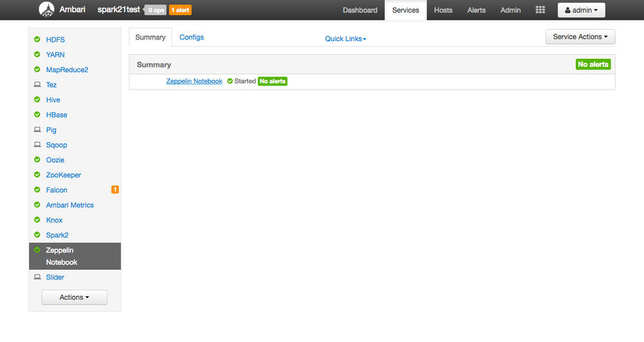Open the Slider service
Viewport: 644px width, 342px height.
coord(55,277)
